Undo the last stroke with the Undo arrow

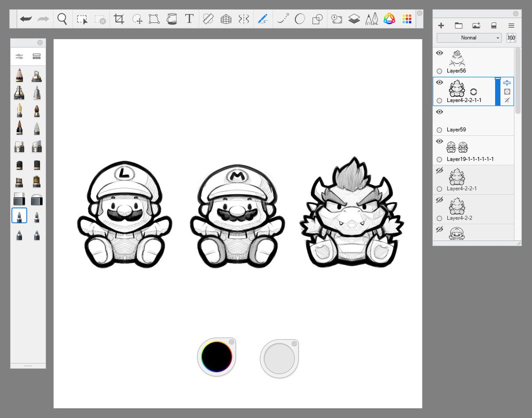pos(26,19)
